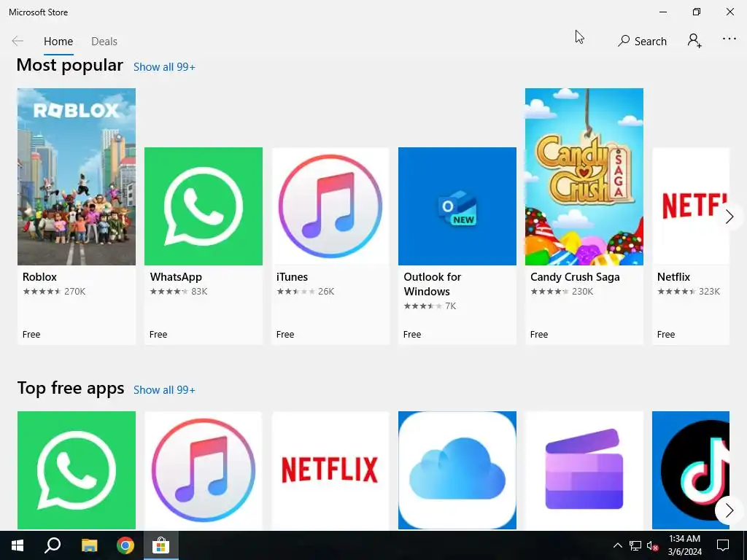The height and width of the screenshot is (560, 747).
Task: Click the Netflix title under Most popular
Action: click(x=673, y=277)
